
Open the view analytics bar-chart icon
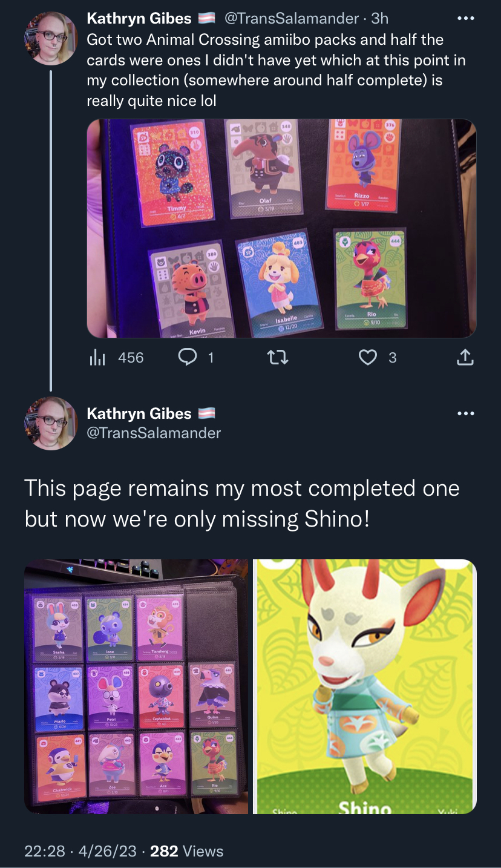tap(97, 358)
